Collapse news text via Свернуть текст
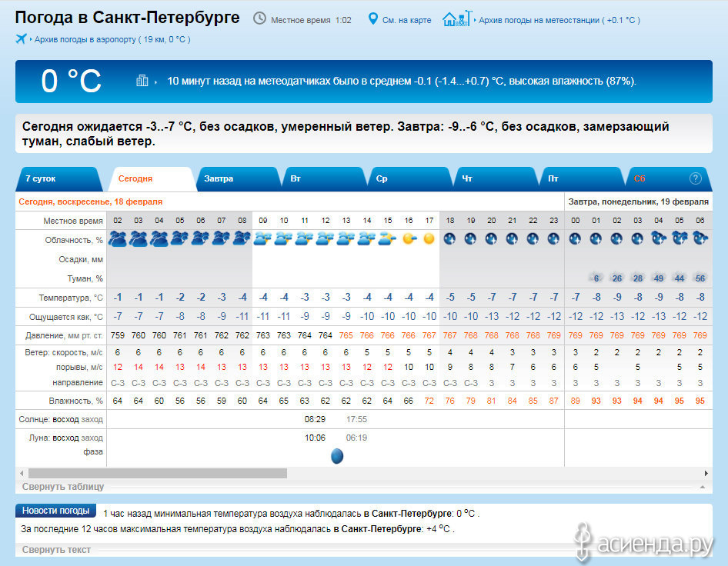The height and width of the screenshot is (566, 728). (56, 550)
